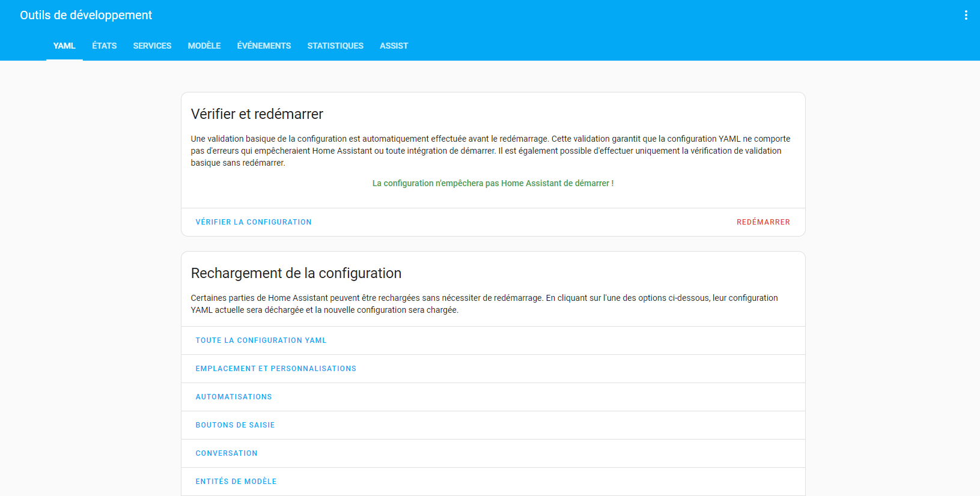The image size is (980, 496).
Task: Reload BOUTONS DE SAISIE
Action: pos(235,425)
